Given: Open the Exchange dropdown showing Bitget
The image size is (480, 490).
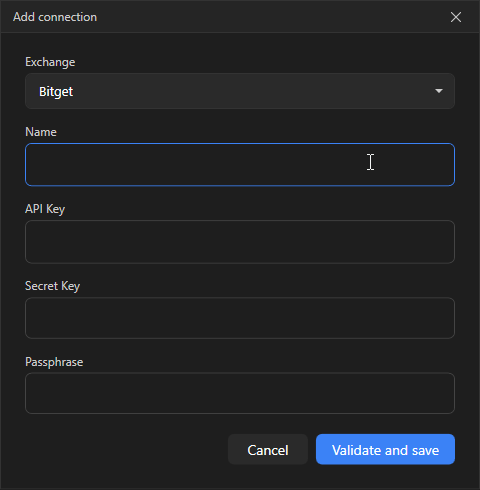Looking at the screenshot, I should pos(240,91).
